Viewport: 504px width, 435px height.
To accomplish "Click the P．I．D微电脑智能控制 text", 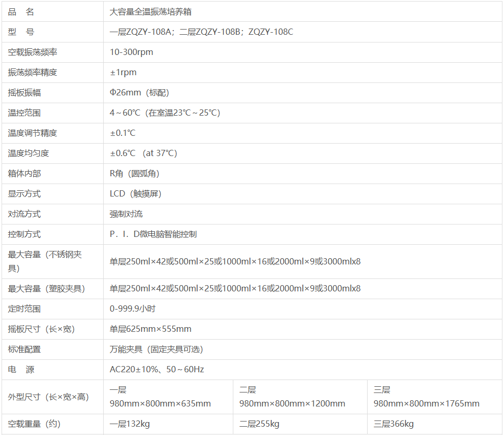I will tap(153, 234).
